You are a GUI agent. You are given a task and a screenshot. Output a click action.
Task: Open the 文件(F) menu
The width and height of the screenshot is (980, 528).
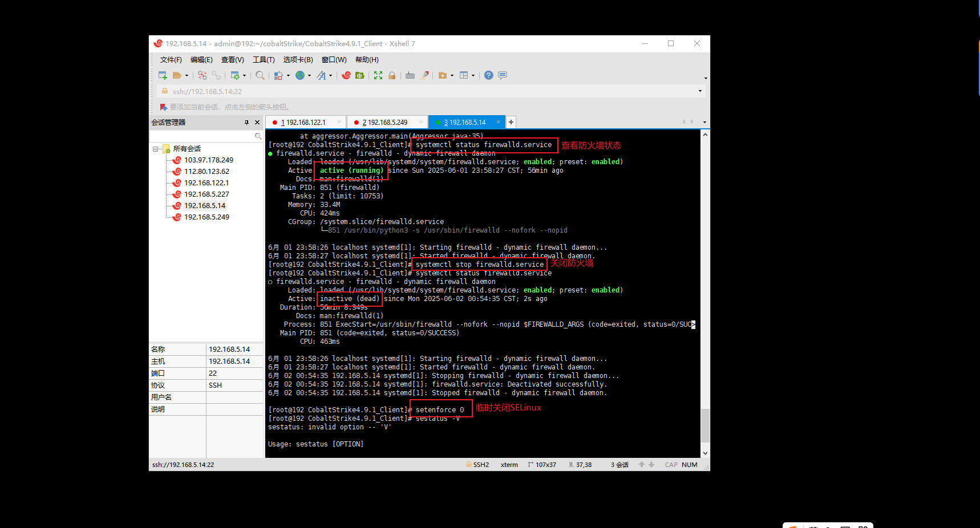coord(171,60)
